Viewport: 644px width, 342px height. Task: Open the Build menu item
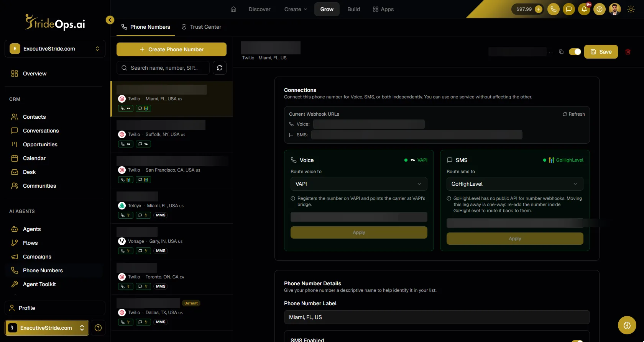click(x=353, y=9)
